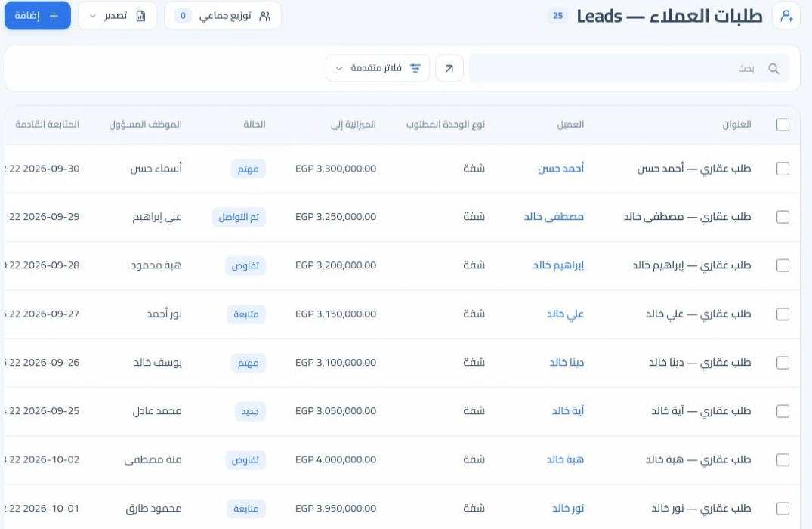The height and width of the screenshot is (529, 812).
Task: Click the 25 leads count badge
Action: click(x=557, y=16)
